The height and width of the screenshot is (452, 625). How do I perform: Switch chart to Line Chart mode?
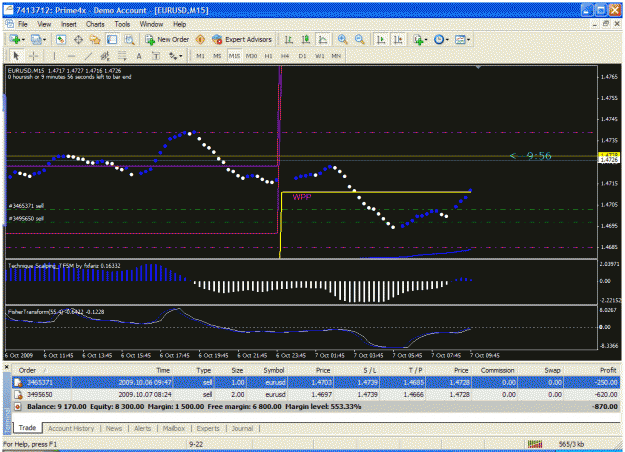click(322, 39)
